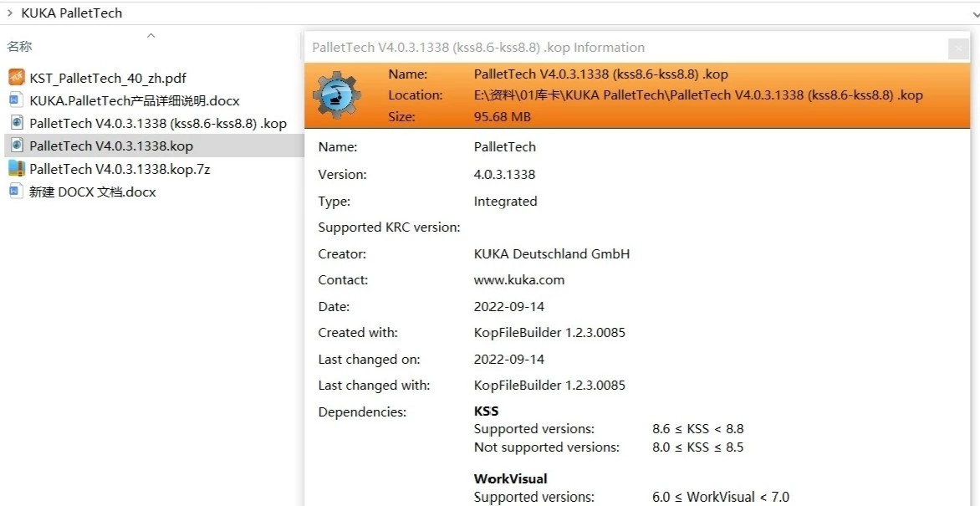Close the .kop Information popup
The image size is (980, 506).
point(958,49)
